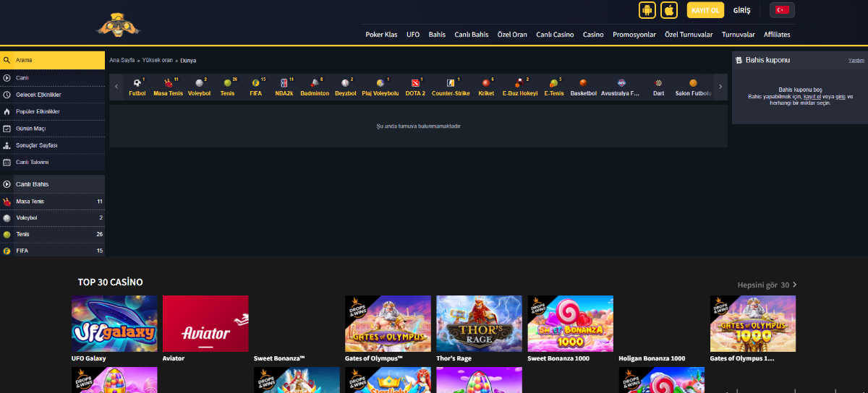This screenshot has width=868, height=393.
Task: Open the Turkish flag language selector
Action: (x=782, y=10)
